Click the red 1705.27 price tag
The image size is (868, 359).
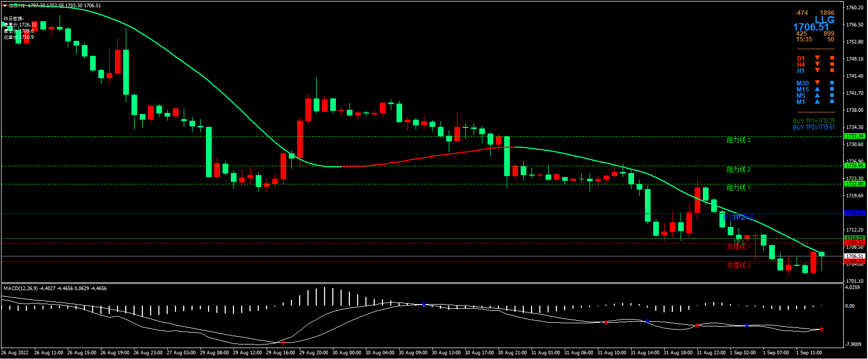click(x=855, y=262)
